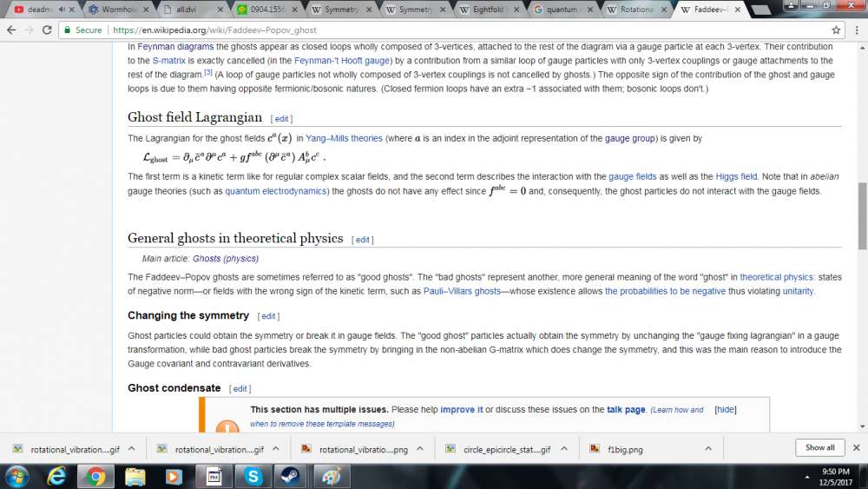This screenshot has height=489, width=868.
Task: Click the browser back arrow
Action: pyautogui.click(x=10, y=30)
